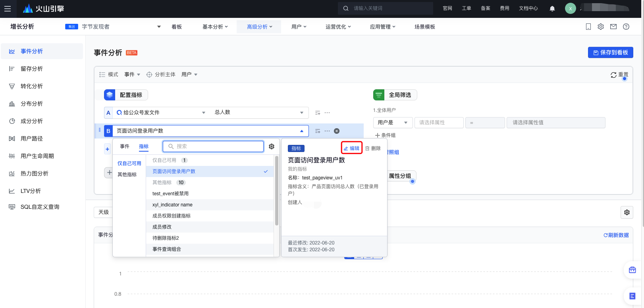This screenshot has height=308, width=644.
Task: Open the 给公众号发文件 event dropdown
Action: 161,113
